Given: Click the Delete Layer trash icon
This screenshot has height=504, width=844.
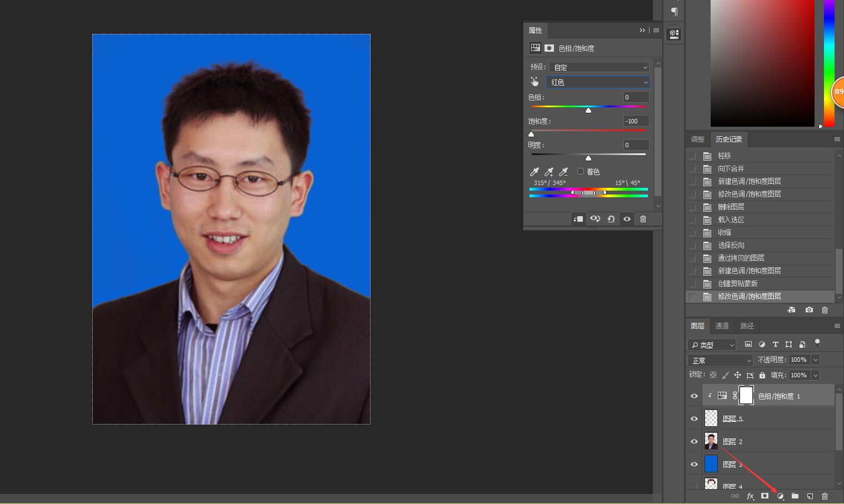Looking at the screenshot, I should [x=825, y=496].
